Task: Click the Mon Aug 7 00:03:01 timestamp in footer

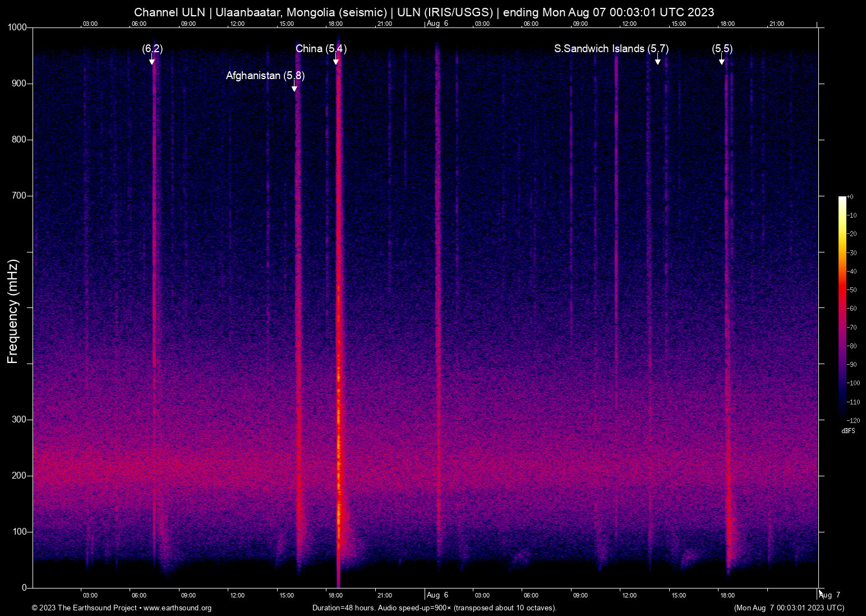Action: 789,608
